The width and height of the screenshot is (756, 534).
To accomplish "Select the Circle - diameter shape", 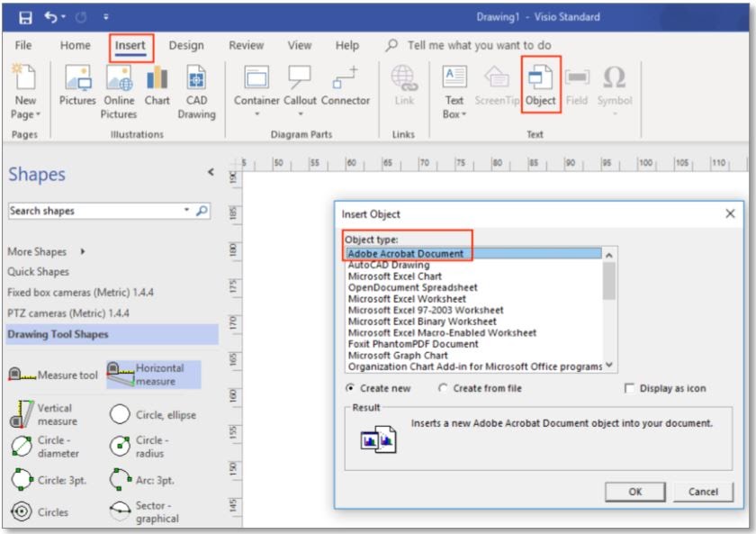I will click(x=44, y=447).
